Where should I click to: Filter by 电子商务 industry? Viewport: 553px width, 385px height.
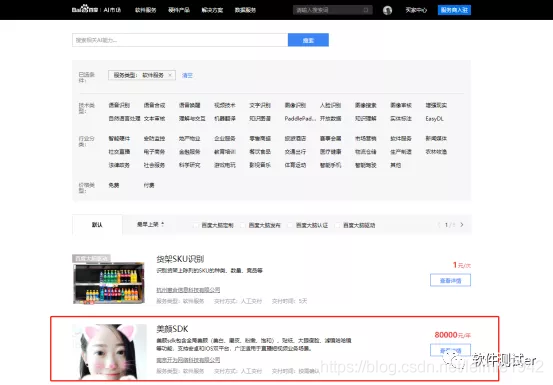click(x=154, y=152)
